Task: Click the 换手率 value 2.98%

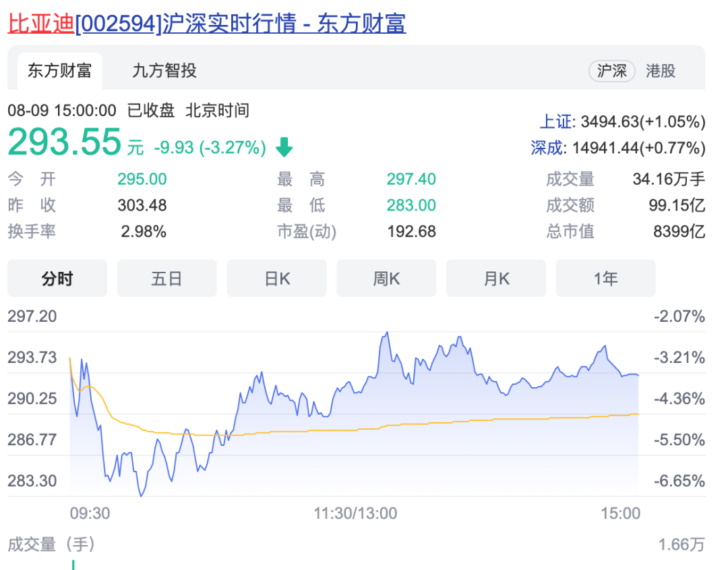Action: 144,231
